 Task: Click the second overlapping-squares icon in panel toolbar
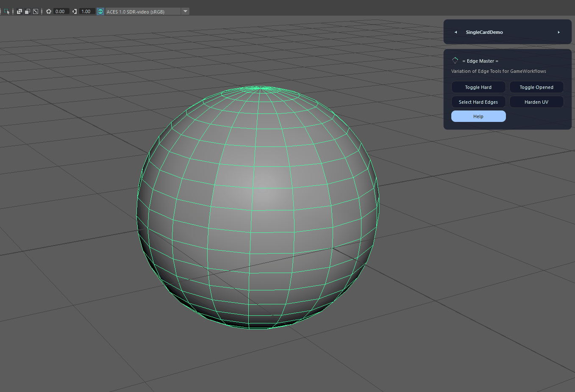(x=28, y=11)
